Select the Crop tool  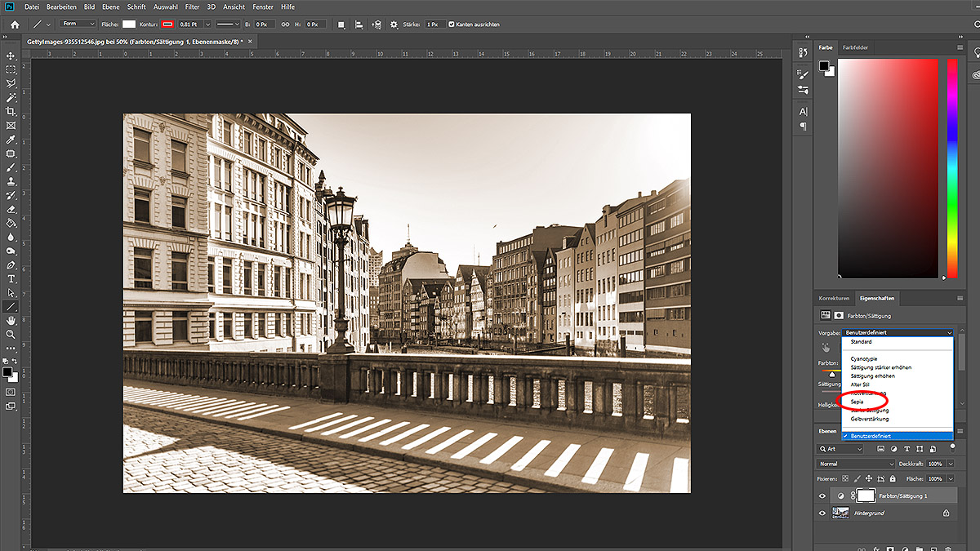[x=11, y=111]
